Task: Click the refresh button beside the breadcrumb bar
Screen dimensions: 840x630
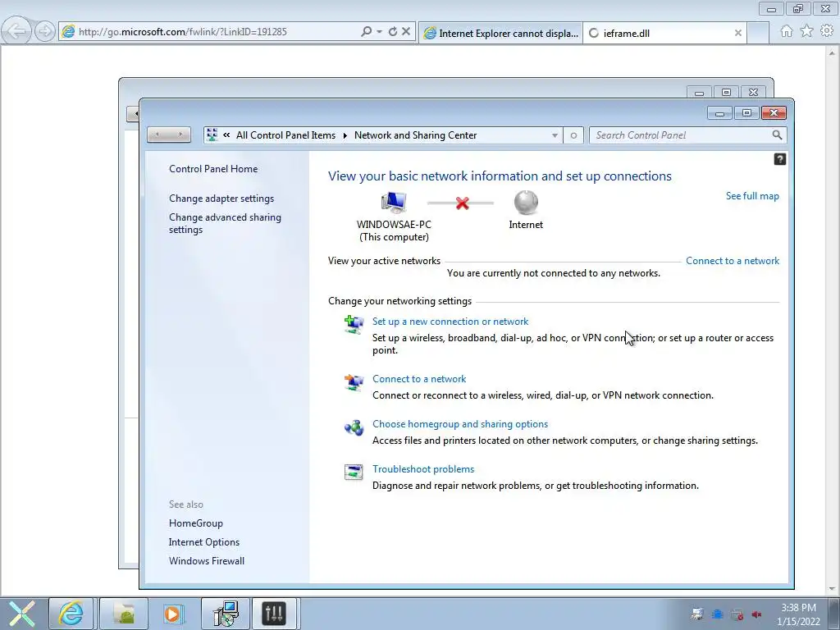Action: pyautogui.click(x=573, y=135)
